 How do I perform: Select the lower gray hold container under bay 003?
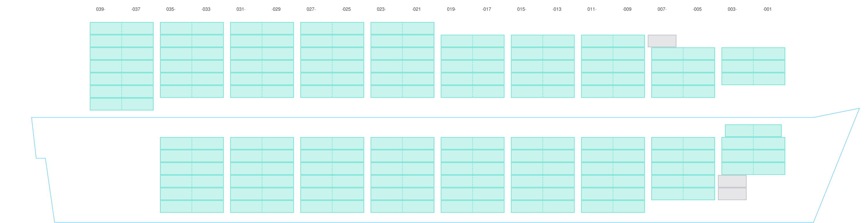(x=732, y=194)
